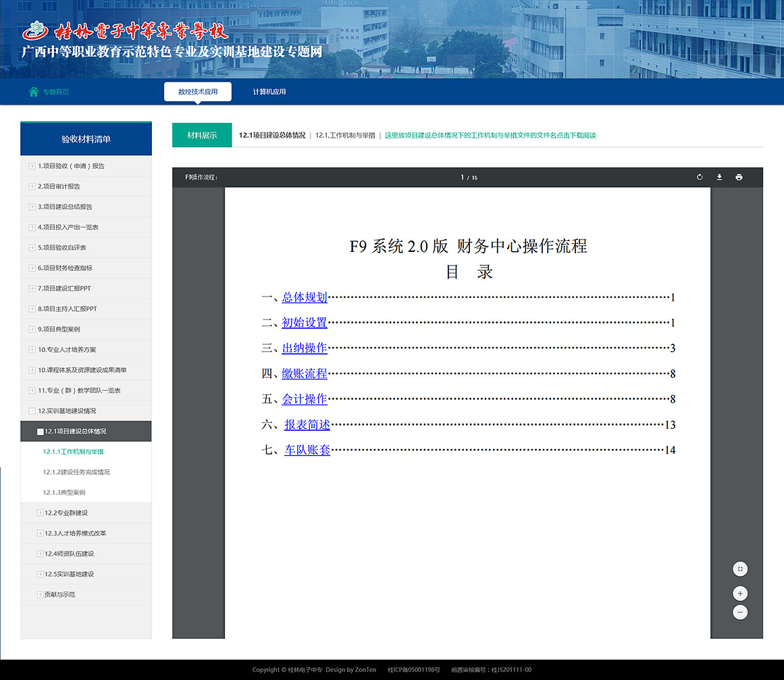Click the 9.项目典型案例 label
The image size is (784, 680).
pyautogui.click(x=59, y=330)
